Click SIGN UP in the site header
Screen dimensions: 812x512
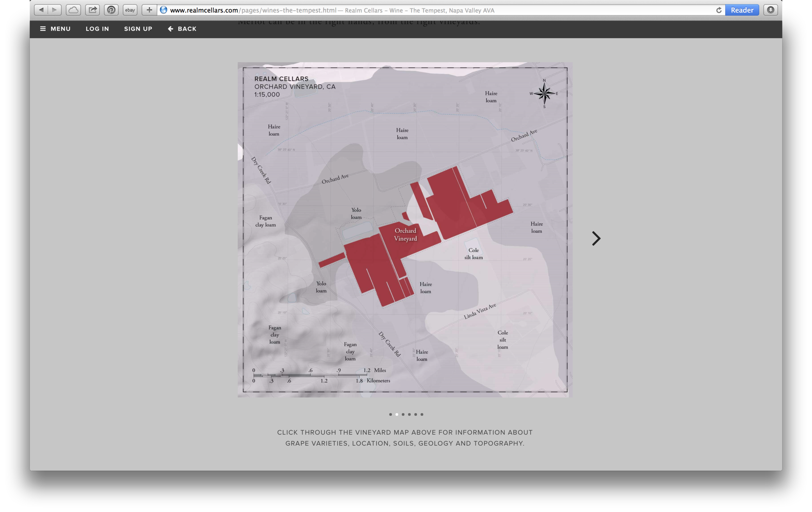(138, 29)
